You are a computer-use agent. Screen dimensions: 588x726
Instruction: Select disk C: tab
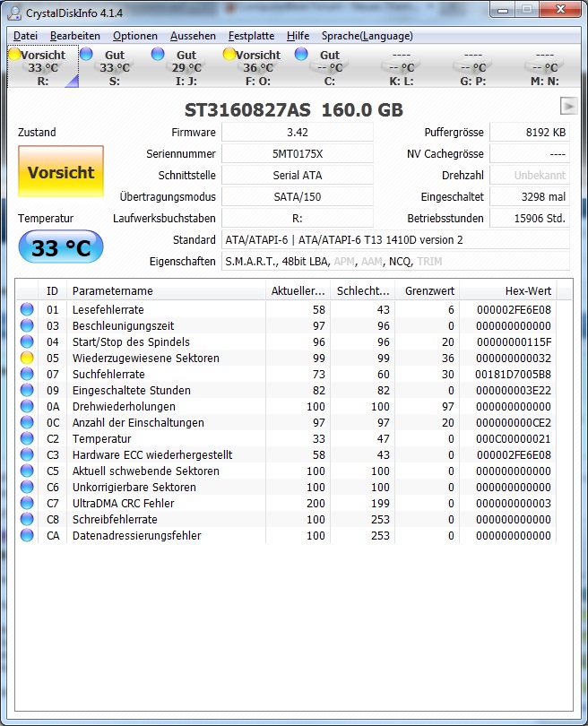(330, 67)
